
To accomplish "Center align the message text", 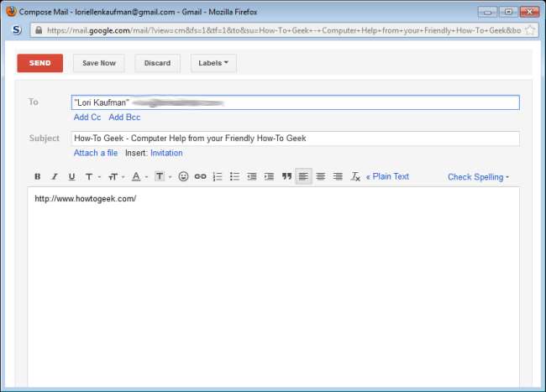I will click(x=320, y=177).
